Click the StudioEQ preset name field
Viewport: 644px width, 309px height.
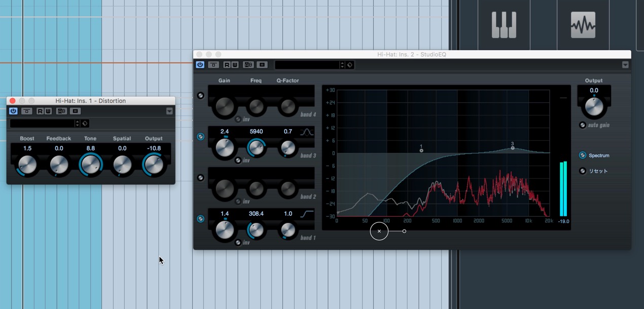(307, 65)
